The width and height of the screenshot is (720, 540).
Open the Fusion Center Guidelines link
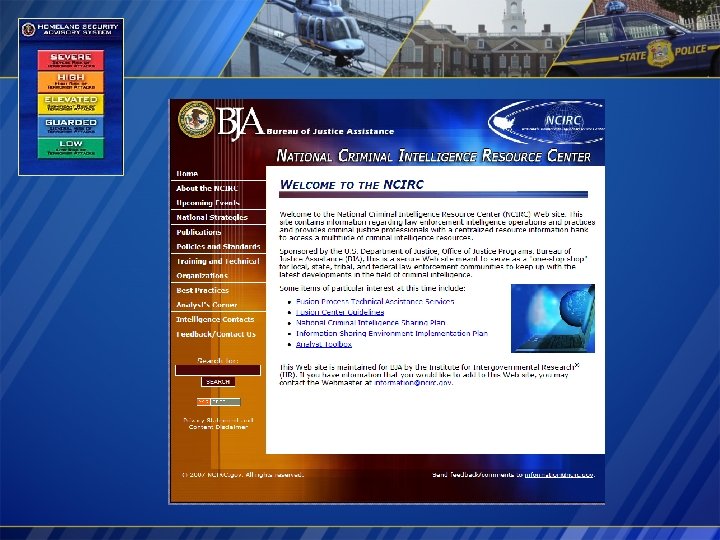340,312
